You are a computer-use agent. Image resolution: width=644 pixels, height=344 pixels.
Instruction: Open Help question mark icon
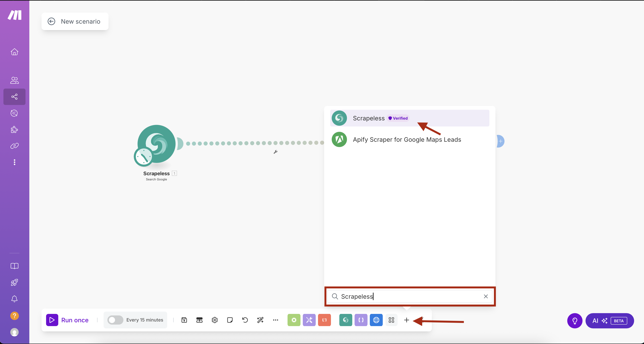pos(14,316)
